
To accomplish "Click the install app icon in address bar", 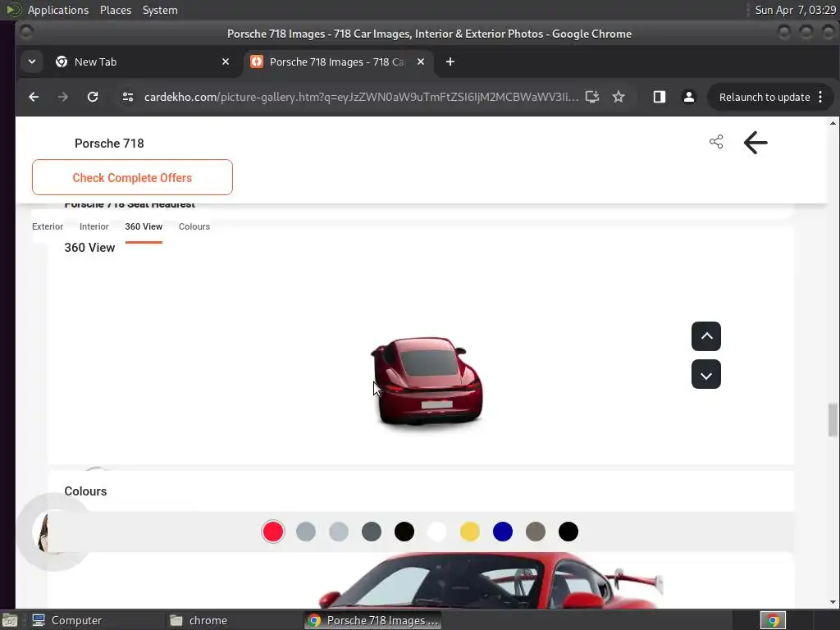I will (x=592, y=97).
